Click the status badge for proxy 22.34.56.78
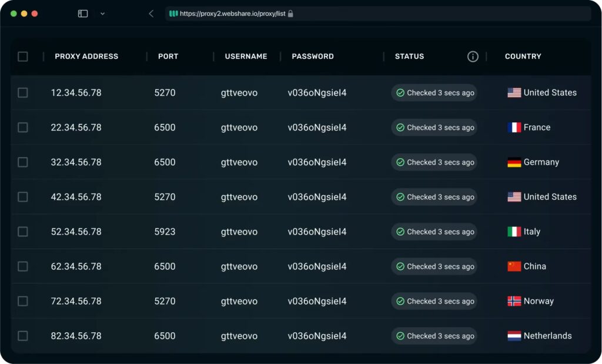The image size is (602, 364). [434, 128]
